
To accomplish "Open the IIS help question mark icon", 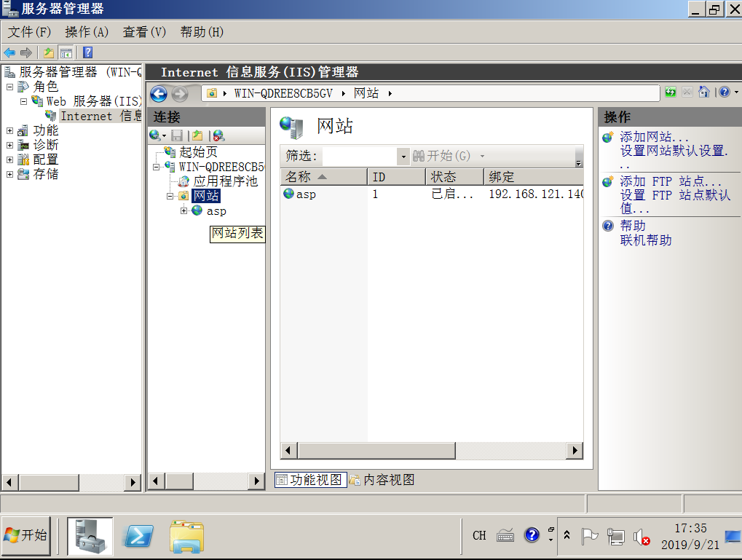I will [x=725, y=92].
